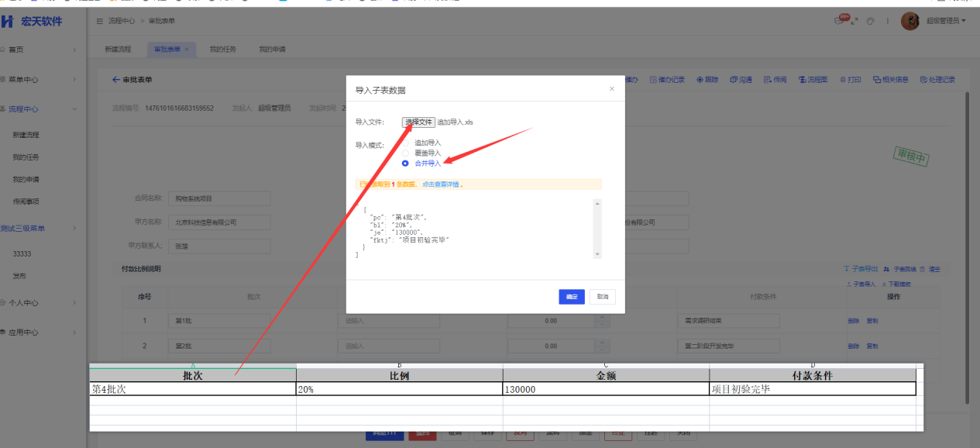The image size is (980, 448).
Task: Select the 追加导入 import mode radio
Action: (x=405, y=143)
